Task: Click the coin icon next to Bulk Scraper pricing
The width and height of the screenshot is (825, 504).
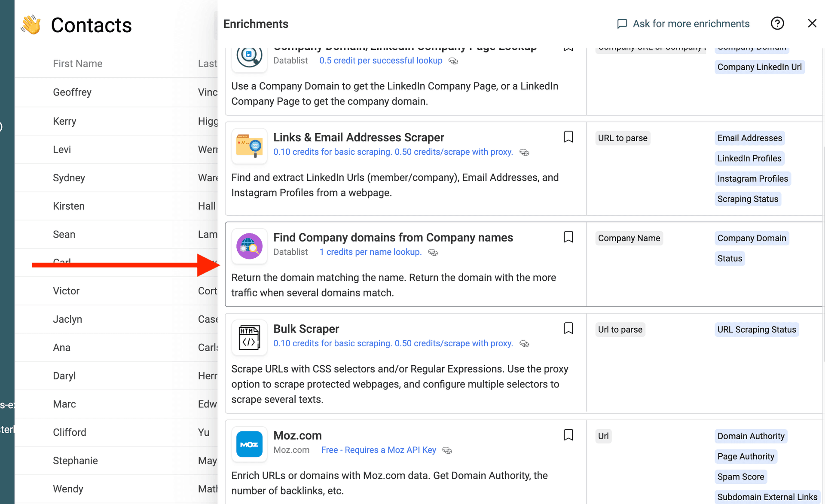Action: (x=524, y=344)
